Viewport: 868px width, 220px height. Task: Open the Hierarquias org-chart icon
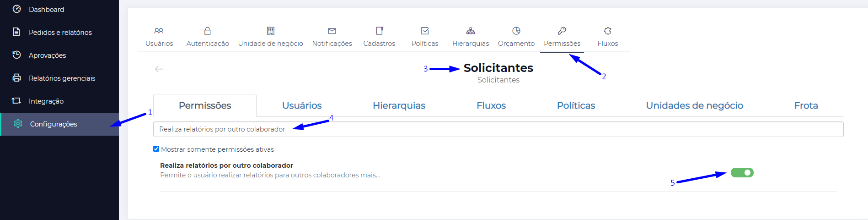tap(471, 31)
